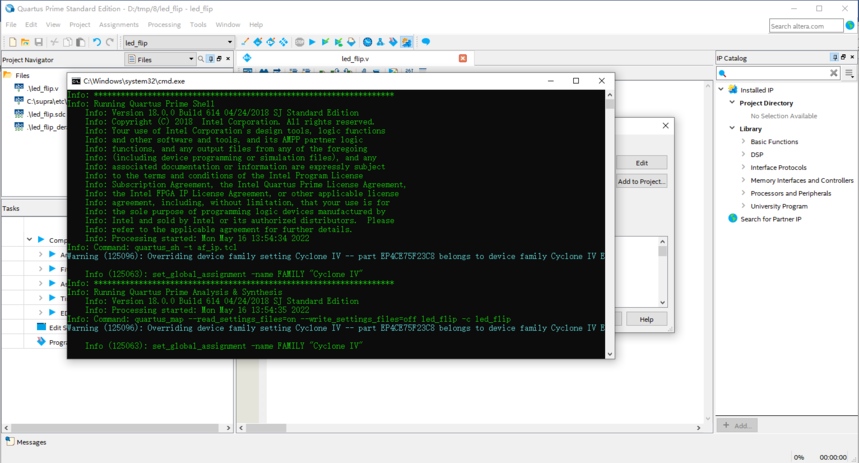
Task: Click the Search altera.com field
Action: (806, 26)
